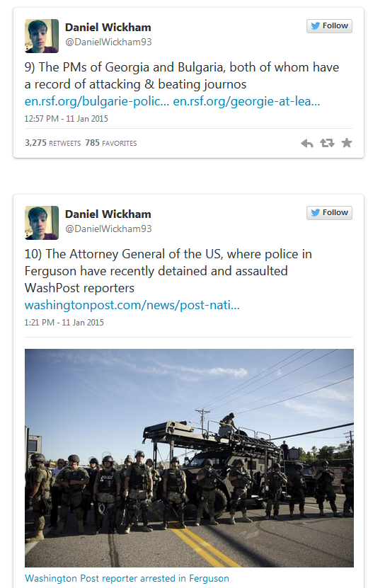Click the 12:57 PM - 11 Jan 2015 timestamp
This screenshot has width=368, height=588.
point(66,119)
